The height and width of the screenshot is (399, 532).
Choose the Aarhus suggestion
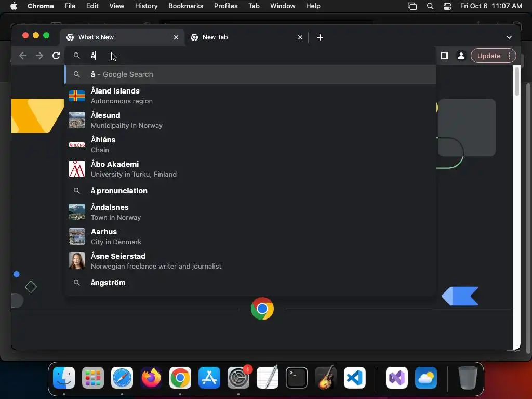click(250, 237)
